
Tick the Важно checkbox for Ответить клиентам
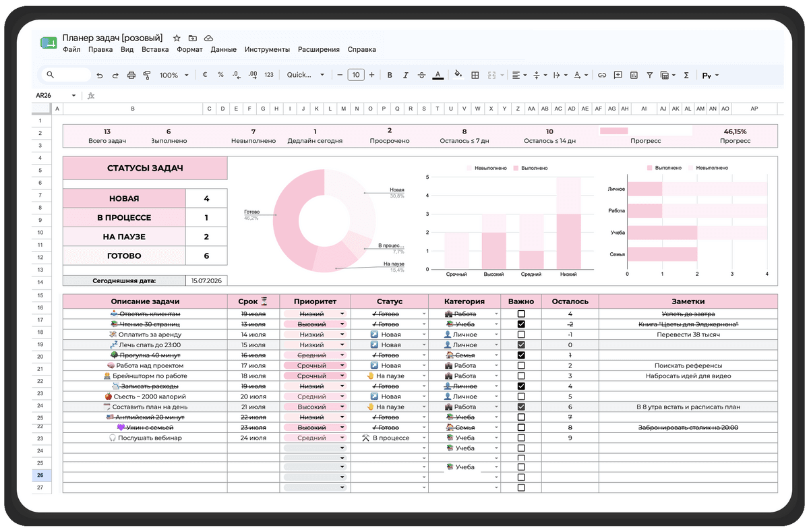[521, 314]
